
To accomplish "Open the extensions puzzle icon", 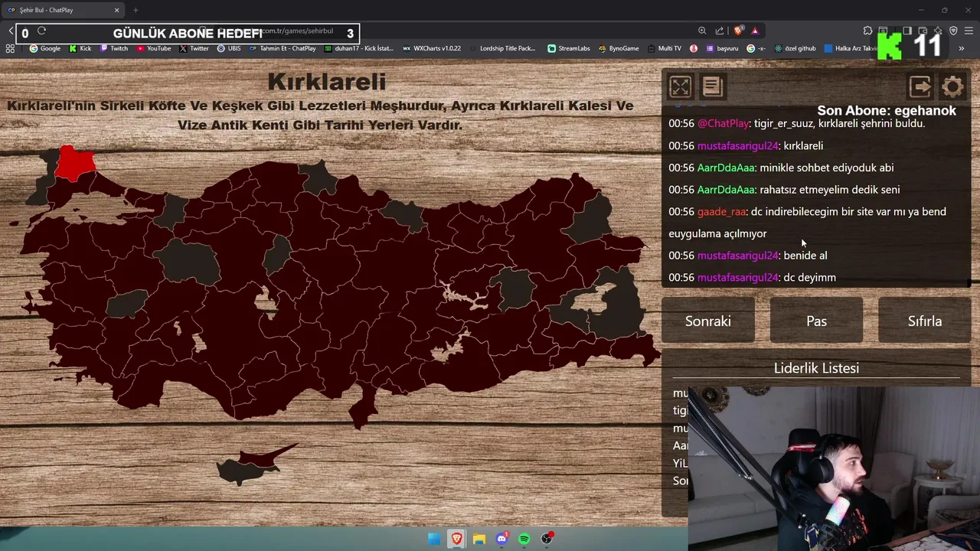I will tap(867, 31).
